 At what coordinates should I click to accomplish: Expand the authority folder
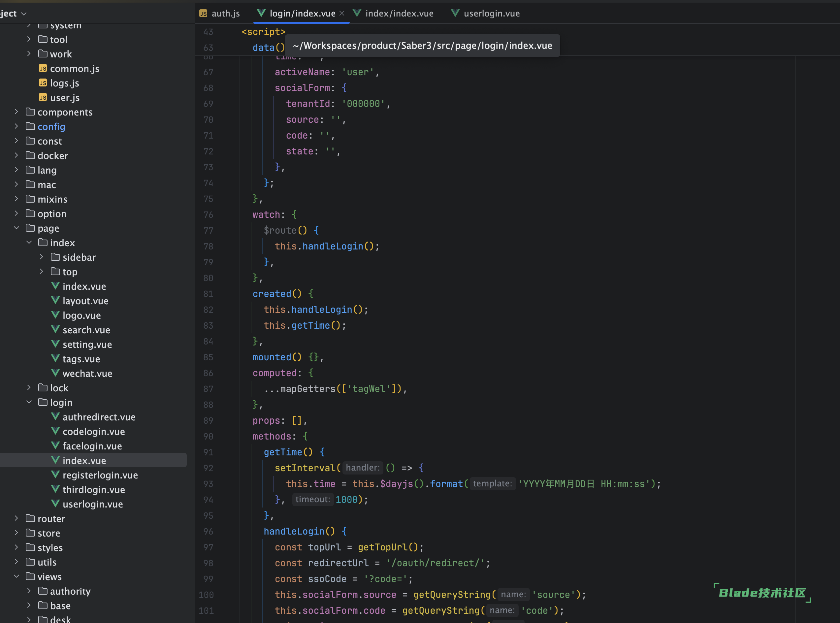tap(29, 591)
